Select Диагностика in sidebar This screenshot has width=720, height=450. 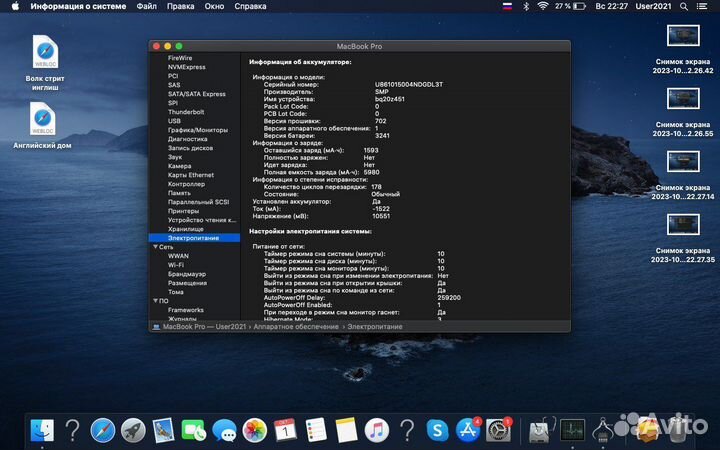click(x=187, y=139)
